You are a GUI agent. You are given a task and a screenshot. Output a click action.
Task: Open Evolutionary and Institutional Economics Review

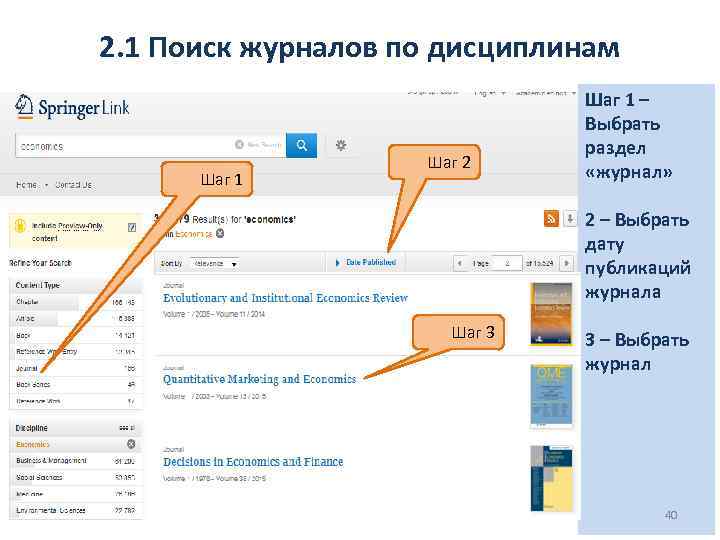[x=285, y=298]
